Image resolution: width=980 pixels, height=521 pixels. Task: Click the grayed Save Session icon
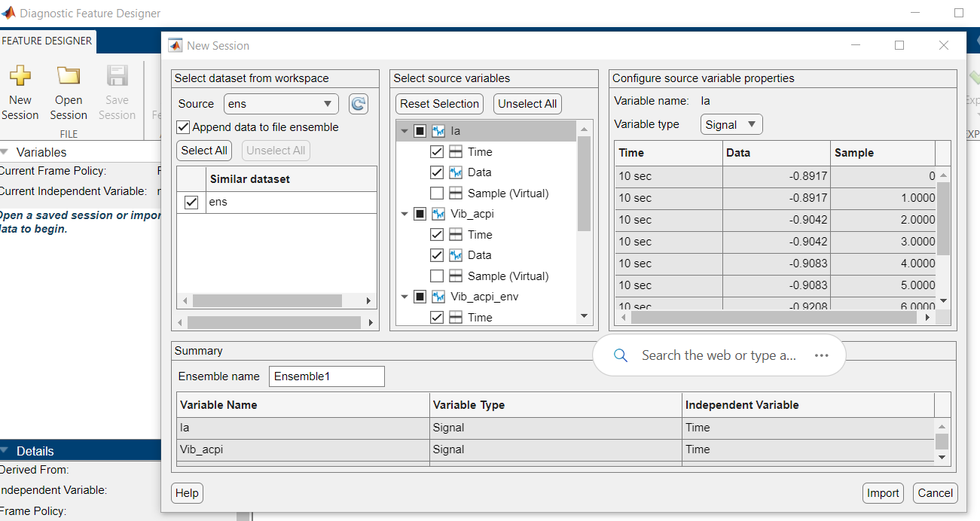pos(117,75)
